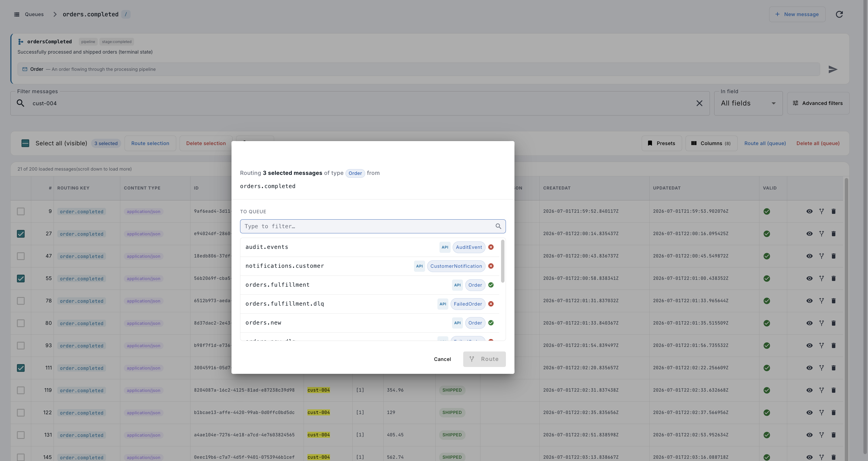The width and height of the screenshot is (868, 461).
Task: Check the row 47 checkbox
Action: click(21, 256)
